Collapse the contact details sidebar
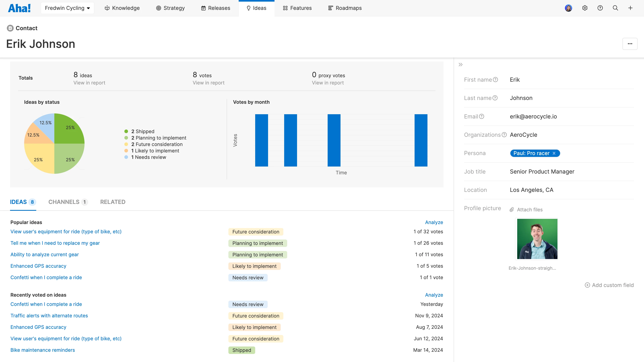This screenshot has width=644, height=362. click(x=460, y=64)
